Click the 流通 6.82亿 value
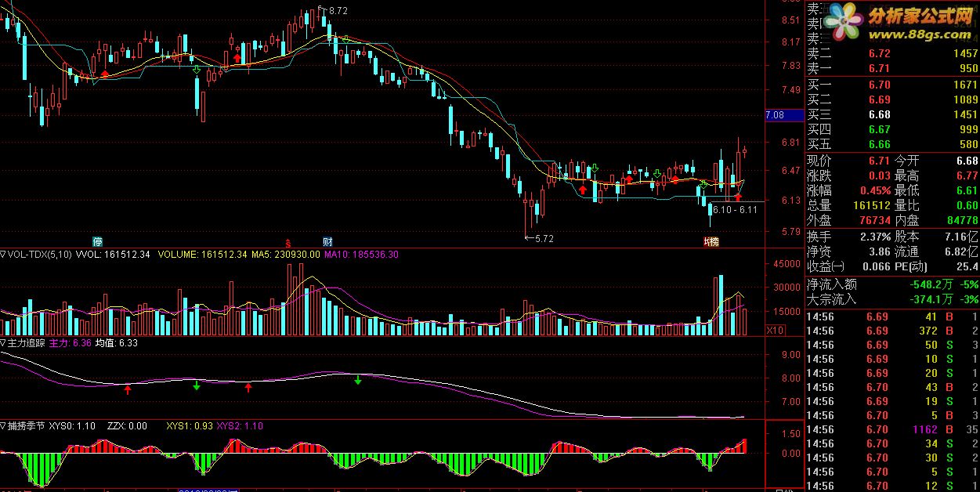Image resolution: width=980 pixels, height=492 pixels. pos(961,251)
